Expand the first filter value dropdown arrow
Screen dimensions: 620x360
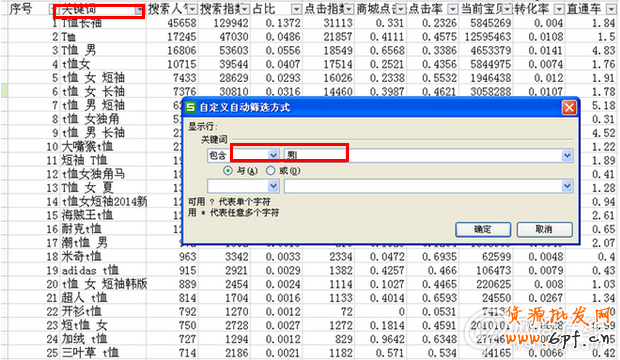pyautogui.click(x=567, y=155)
